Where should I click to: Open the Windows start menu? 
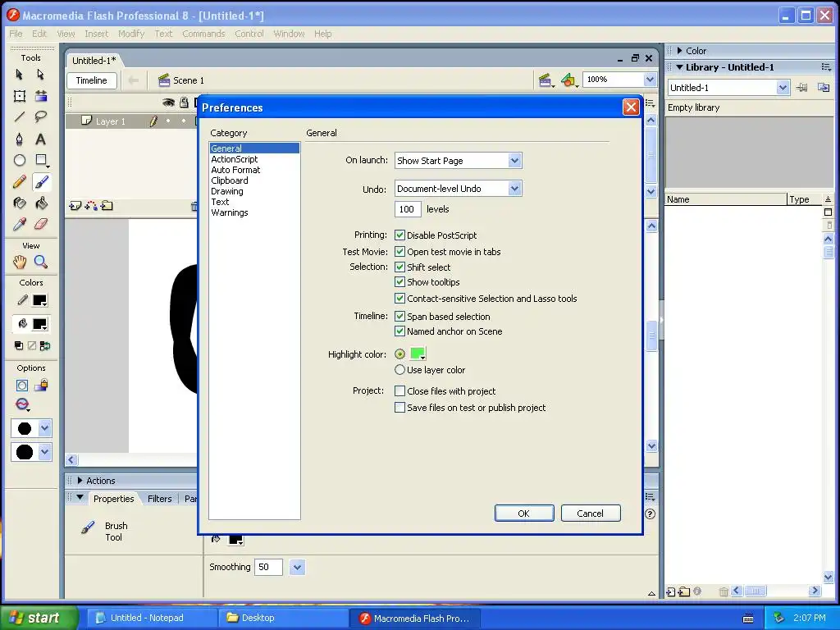pyautogui.click(x=39, y=618)
